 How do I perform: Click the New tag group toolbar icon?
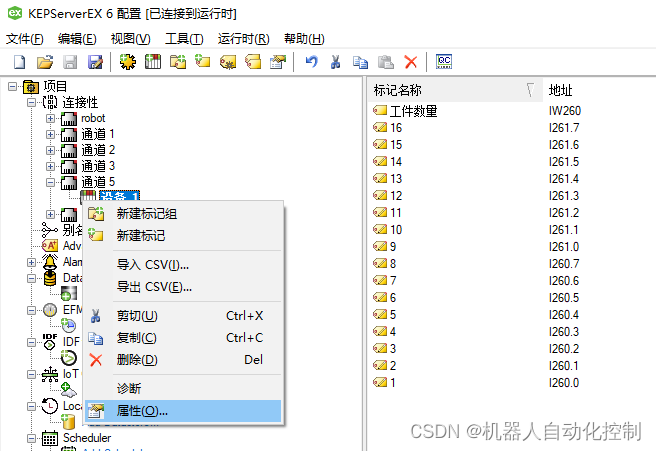(x=178, y=62)
